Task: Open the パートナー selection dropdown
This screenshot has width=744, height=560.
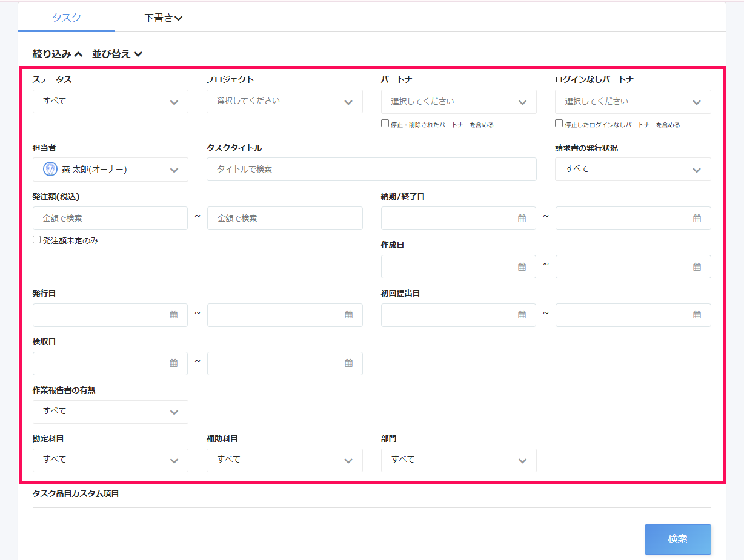Action: coord(459,101)
